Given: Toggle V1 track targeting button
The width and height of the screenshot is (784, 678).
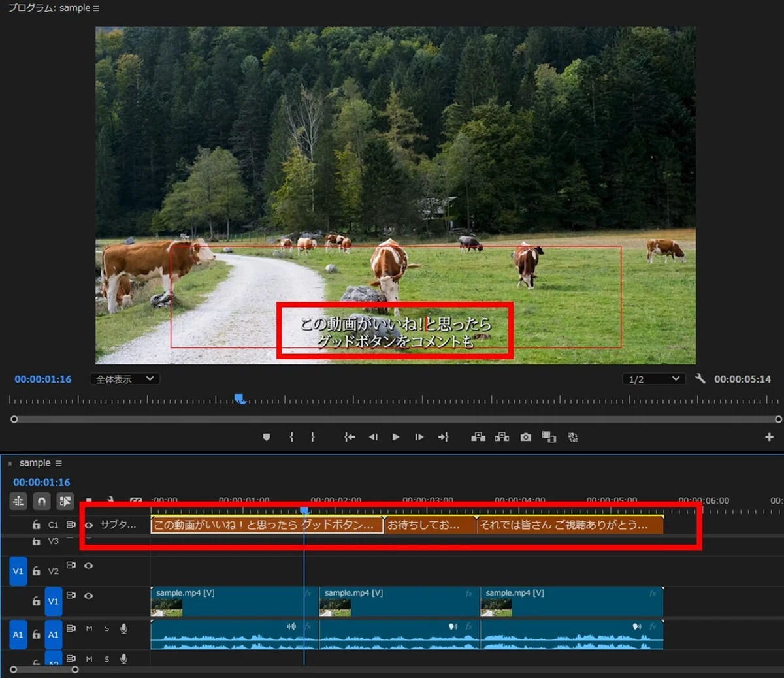Looking at the screenshot, I should pos(54,601).
